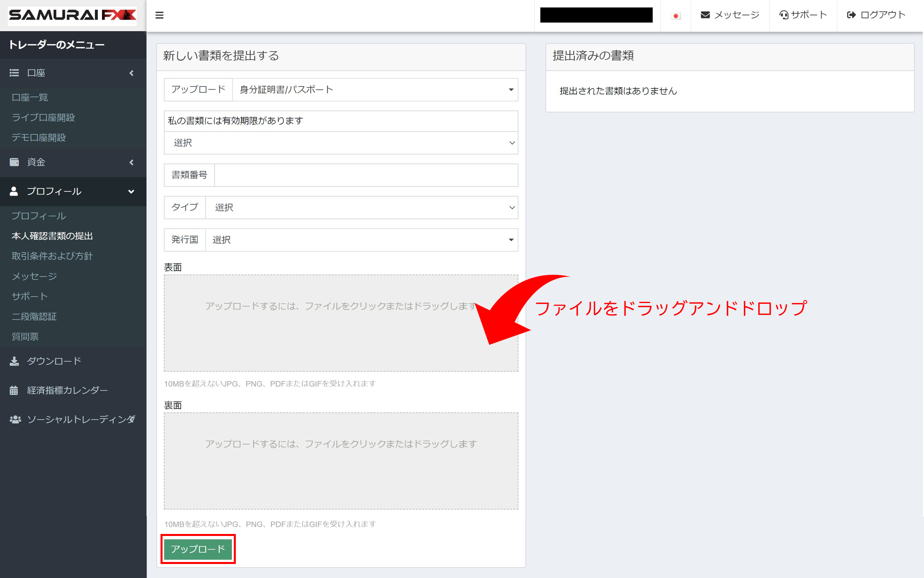The height and width of the screenshot is (578, 924).
Task: Click the calendar icon beside 経済指標カレンダー
Action: pyautogui.click(x=14, y=390)
